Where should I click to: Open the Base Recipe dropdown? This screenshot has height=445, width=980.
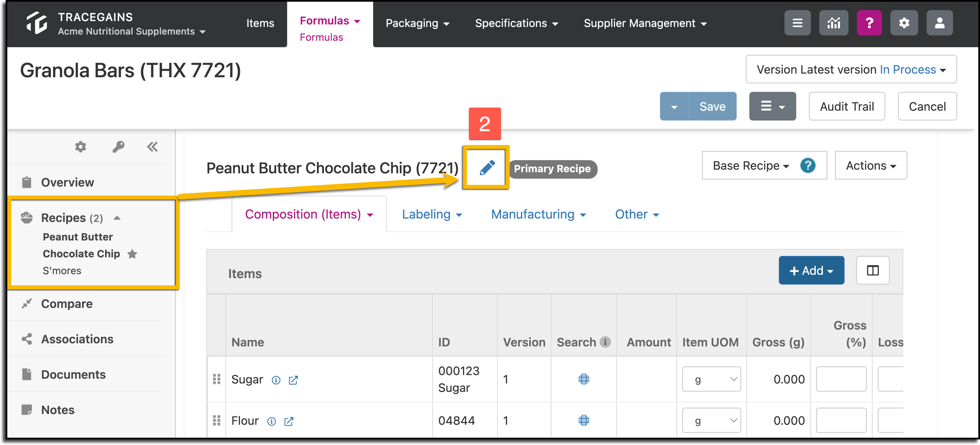751,165
